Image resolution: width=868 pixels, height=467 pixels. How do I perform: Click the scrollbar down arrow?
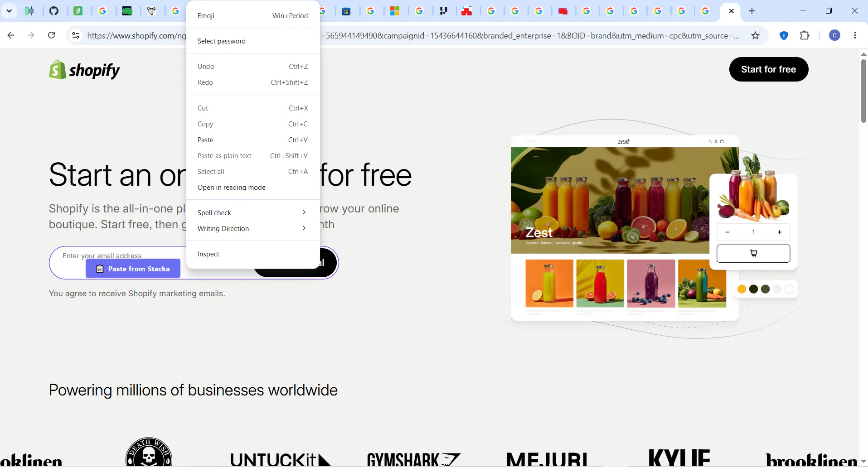[x=863, y=462]
